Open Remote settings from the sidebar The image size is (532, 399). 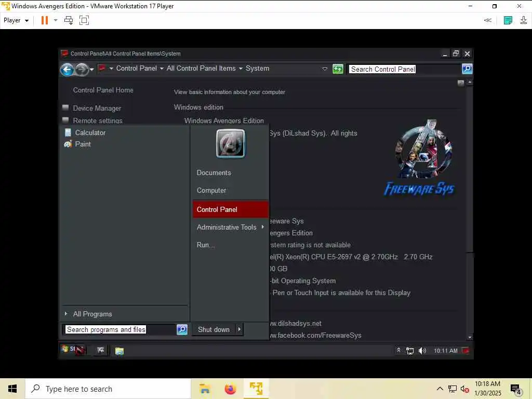click(x=98, y=121)
